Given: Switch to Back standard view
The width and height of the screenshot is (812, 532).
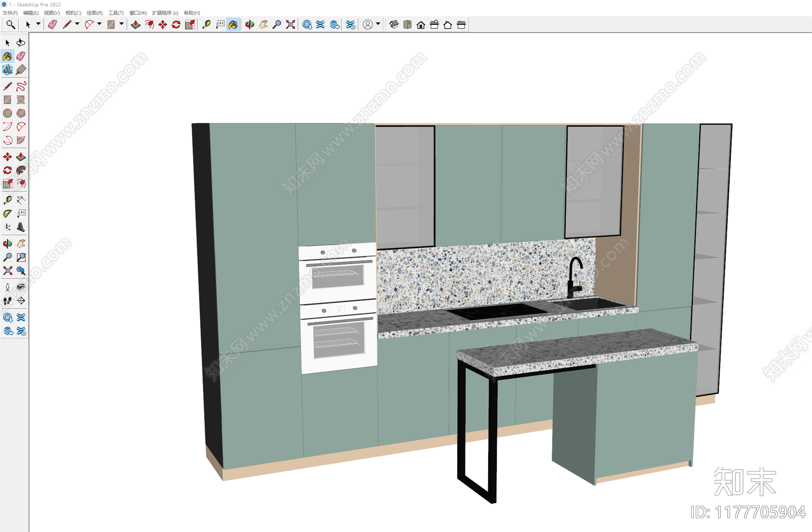Looking at the screenshot, I should coord(448,24).
